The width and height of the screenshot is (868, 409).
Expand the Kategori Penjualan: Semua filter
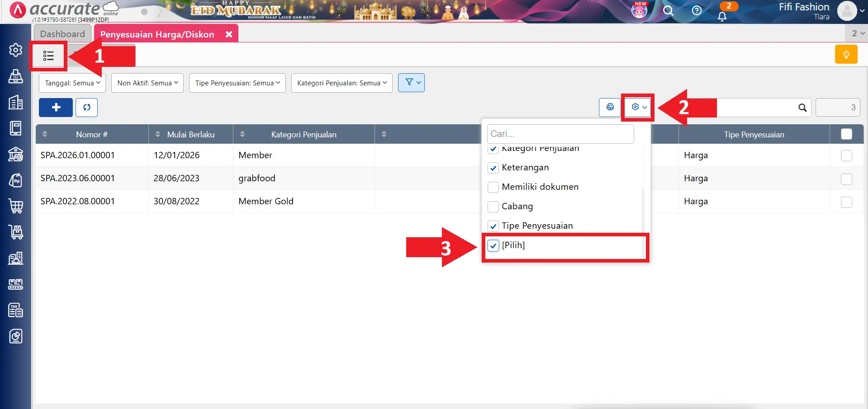click(x=342, y=83)
